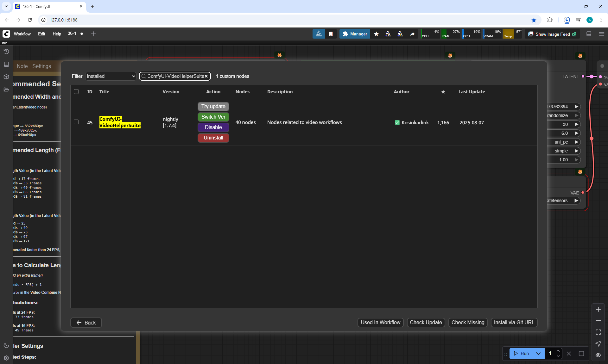
Task: Open the ComfyUI Manager puzzle button
Action: click(x=355, y=34)
